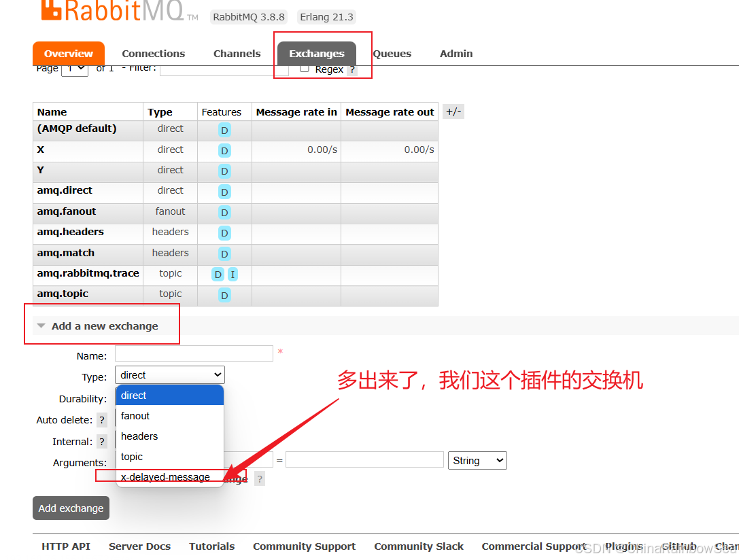Click the Filter text field
The height and width of the screenshot is (560, 739).
tap(224, 70)
